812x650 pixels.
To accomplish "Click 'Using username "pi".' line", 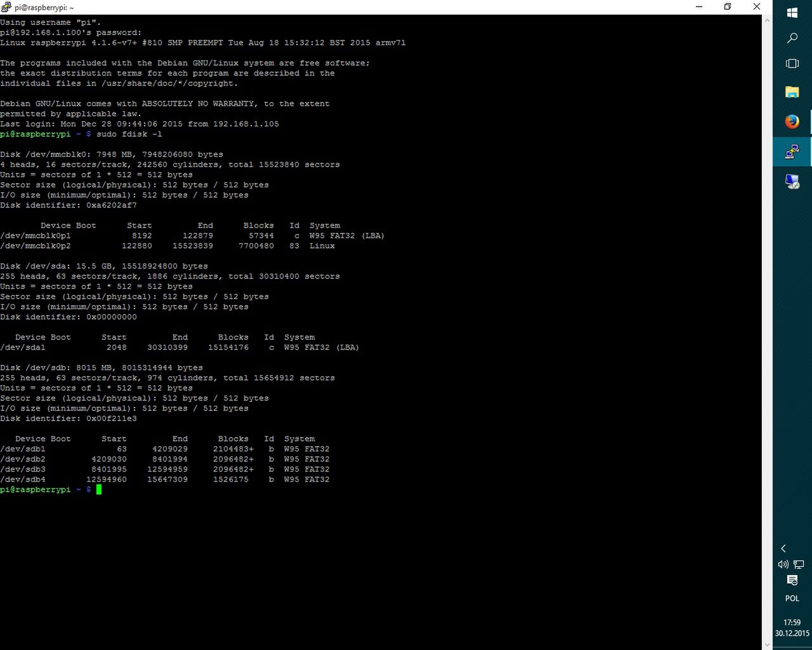I will [51, 23].
